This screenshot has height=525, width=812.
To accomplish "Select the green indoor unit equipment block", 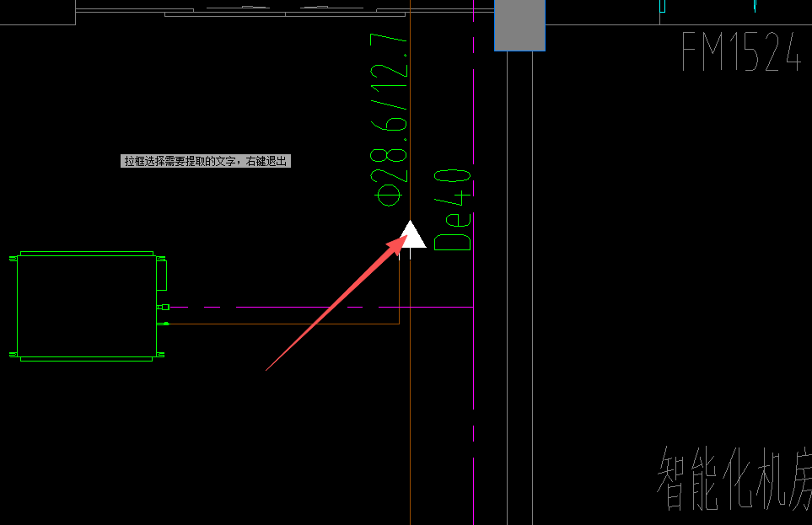I will pyautogui.click(x=88, y=306).
